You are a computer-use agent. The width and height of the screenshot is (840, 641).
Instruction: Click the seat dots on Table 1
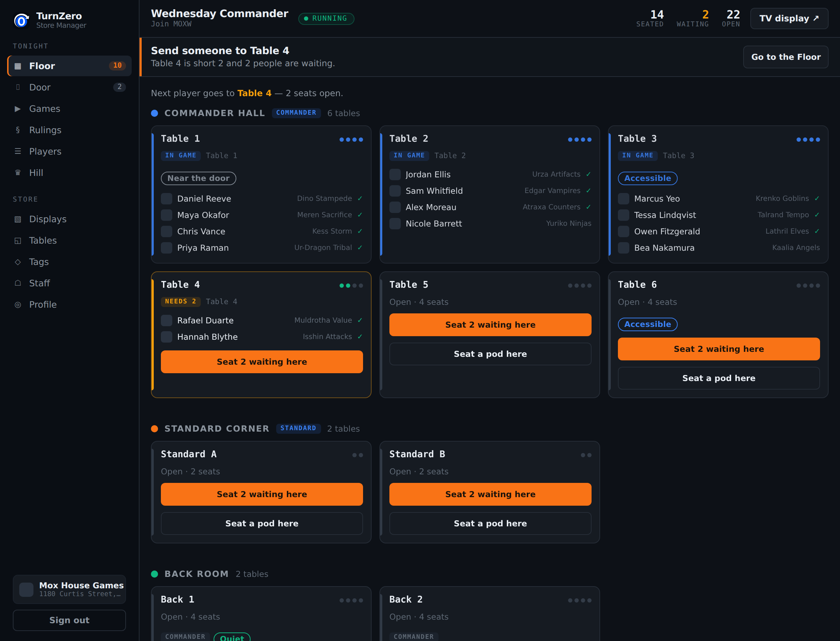click(x=351, y=140)
